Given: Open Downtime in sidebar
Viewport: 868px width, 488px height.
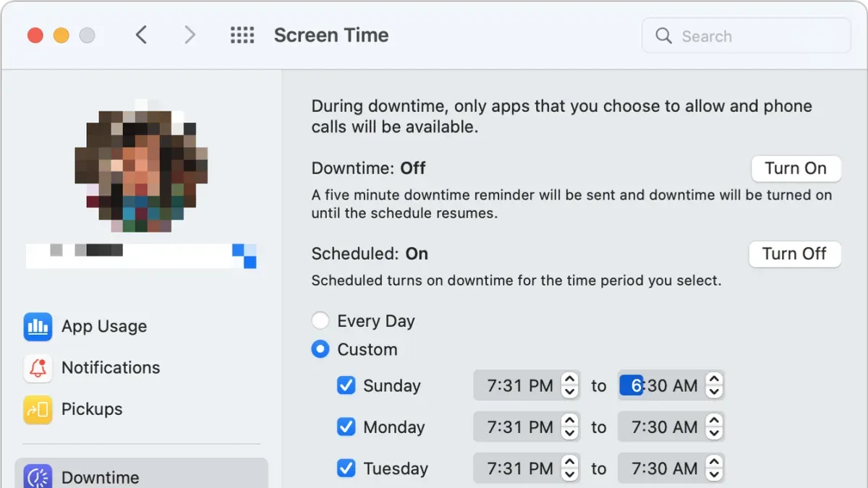Looking at the screenshot, I should click(142, 474).
